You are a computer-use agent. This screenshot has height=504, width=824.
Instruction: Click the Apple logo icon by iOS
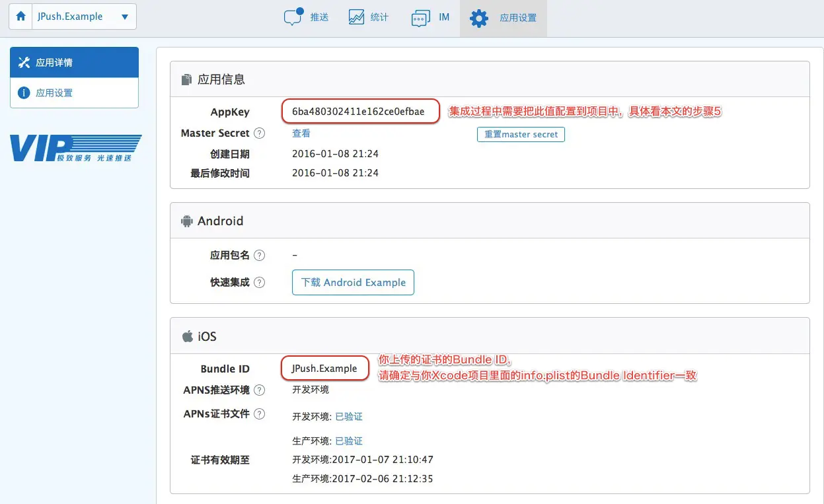[x=187, y=336]
